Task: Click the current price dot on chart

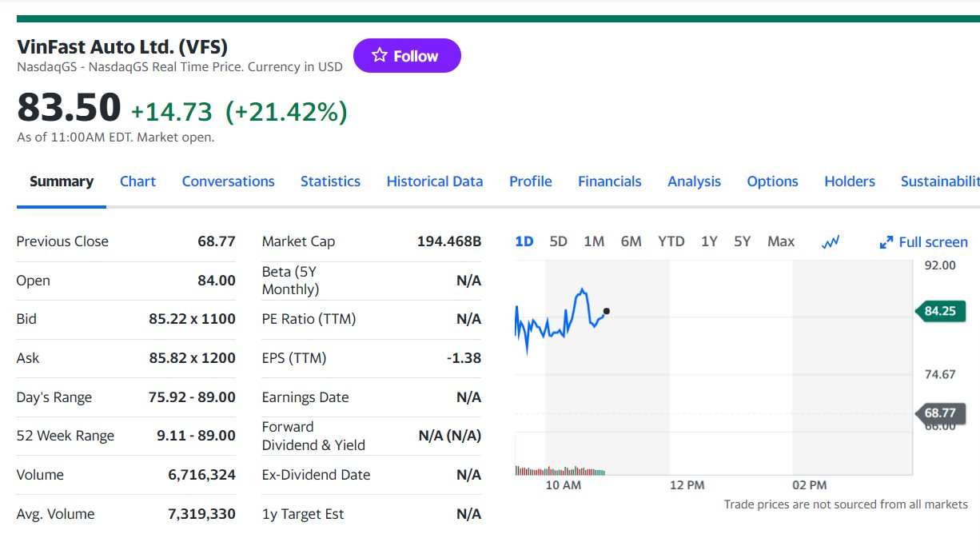Action: click(x=607, y=311)
